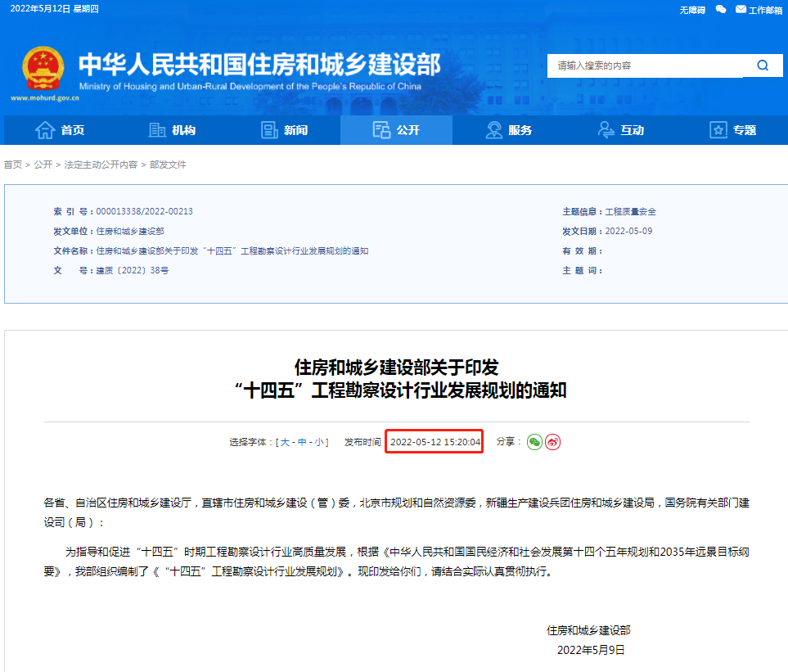Set font size to 中
This screenshot has width=788, height=672.
[302, 442]
